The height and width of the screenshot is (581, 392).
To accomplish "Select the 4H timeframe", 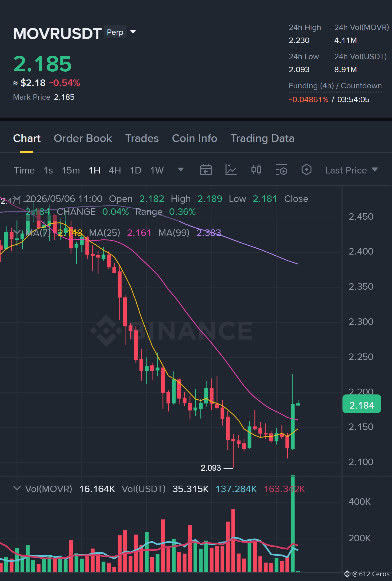I will click(x=115, y=170).
